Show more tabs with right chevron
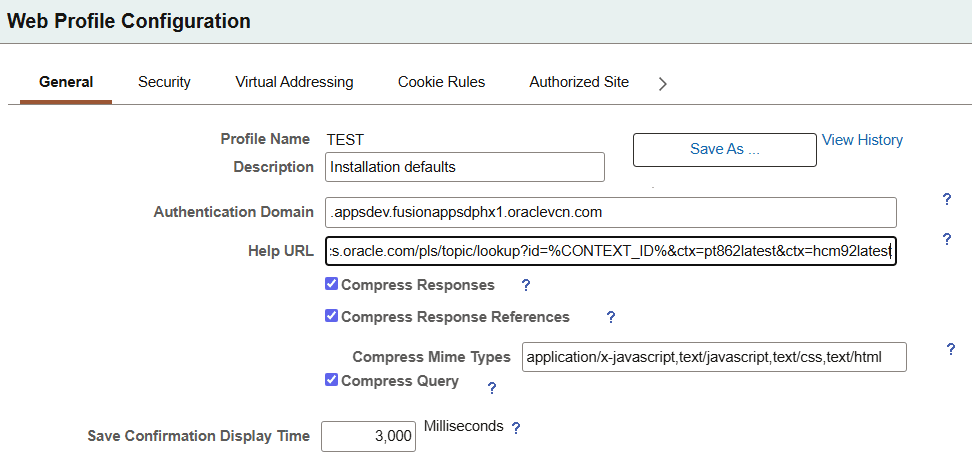Viewport: 972px width, 456px height. [x=663, y=84]
